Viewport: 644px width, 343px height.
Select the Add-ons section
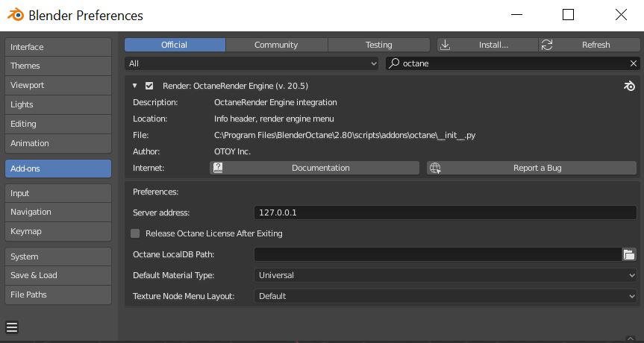point(58,169)
